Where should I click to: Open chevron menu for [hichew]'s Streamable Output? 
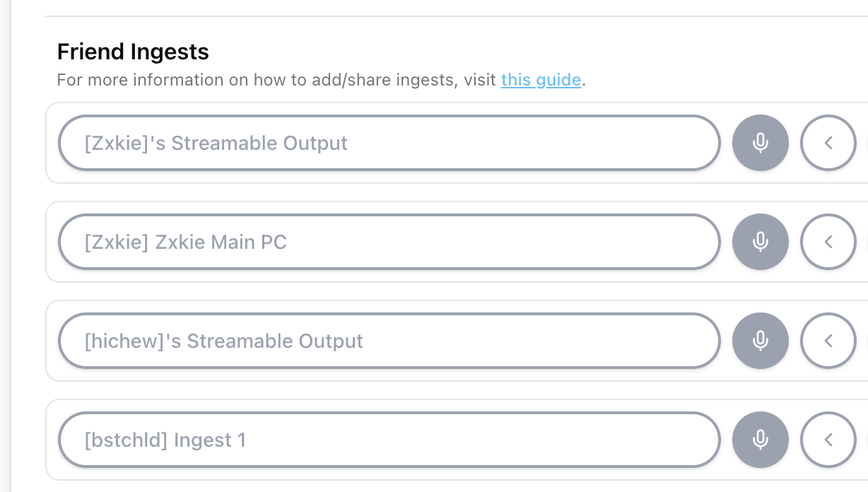tap(828, 341)
